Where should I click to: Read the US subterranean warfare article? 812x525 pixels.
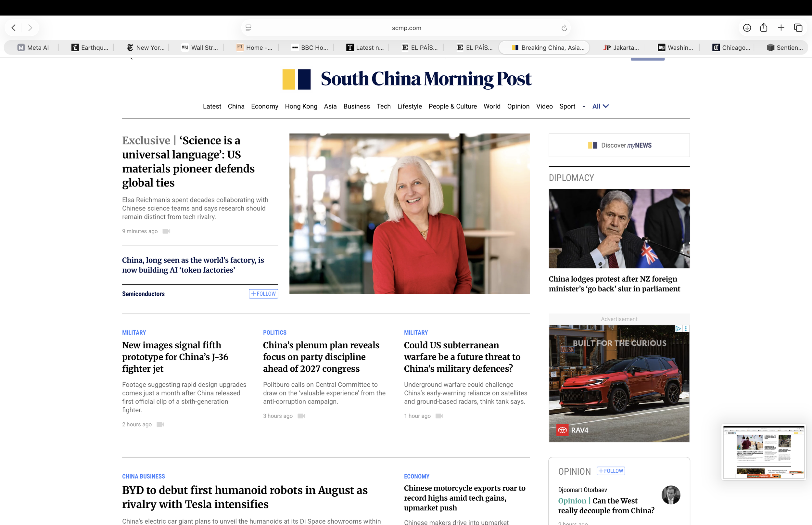click(462, 357)
